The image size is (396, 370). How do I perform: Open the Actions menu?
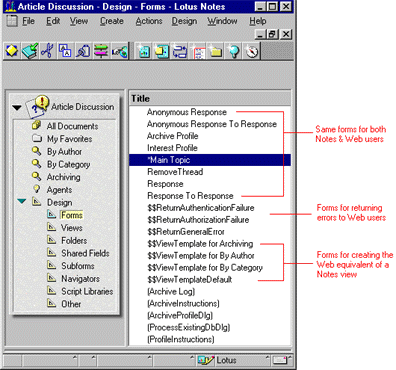149,21
